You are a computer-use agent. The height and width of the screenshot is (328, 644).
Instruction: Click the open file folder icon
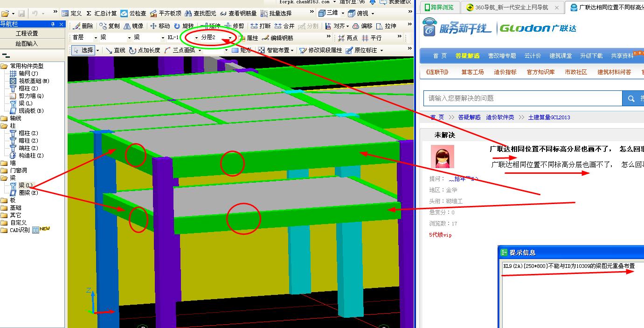[x=5, y=14]
